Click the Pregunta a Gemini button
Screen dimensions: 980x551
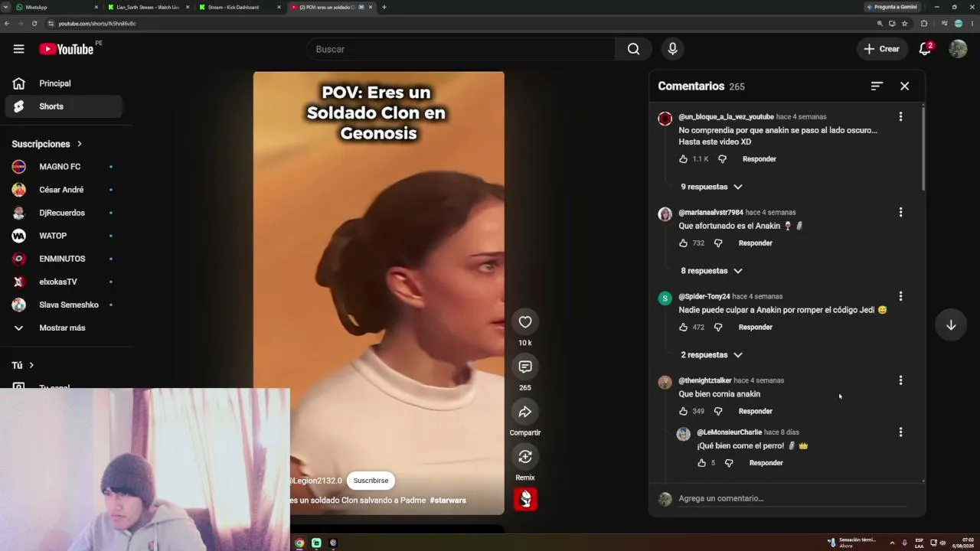coord(892,7)
